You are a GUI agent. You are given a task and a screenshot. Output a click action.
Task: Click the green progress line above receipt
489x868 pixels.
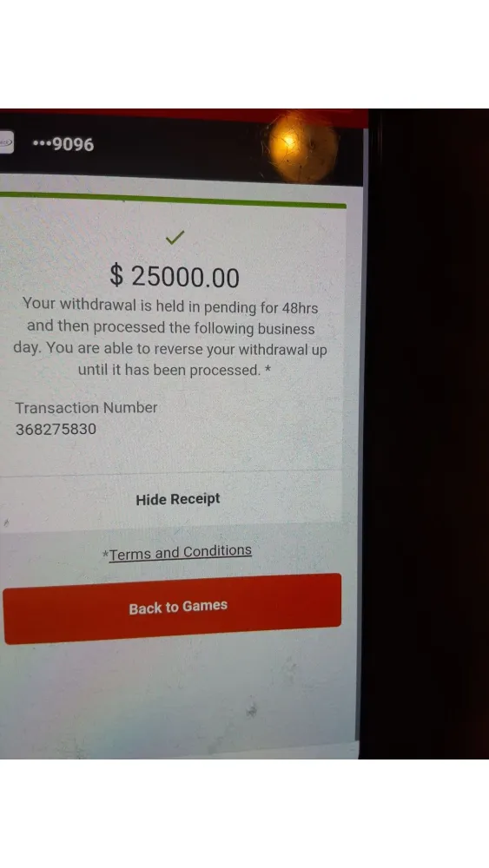173,200
